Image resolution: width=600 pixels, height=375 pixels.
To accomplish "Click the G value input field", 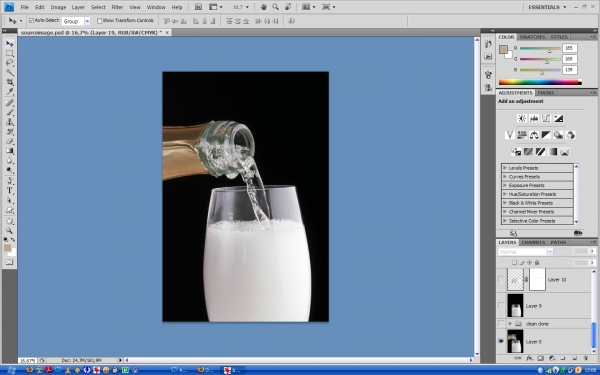I will (x=569, y=59).
